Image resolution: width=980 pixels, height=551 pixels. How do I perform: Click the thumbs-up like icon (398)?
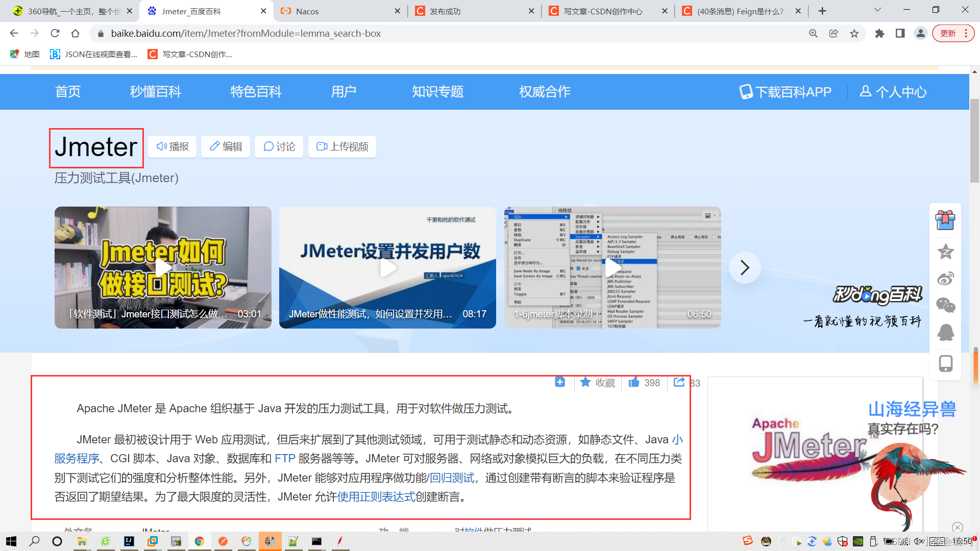634,382
